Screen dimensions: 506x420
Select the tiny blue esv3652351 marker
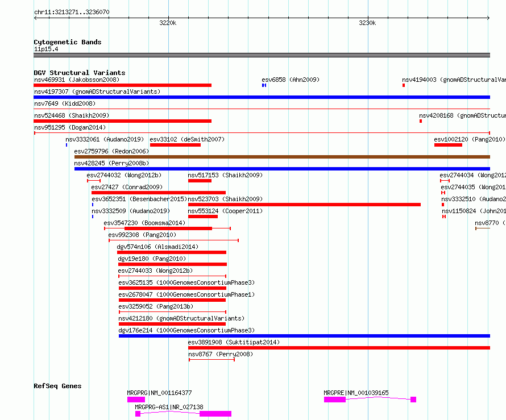tap(93, 205)
